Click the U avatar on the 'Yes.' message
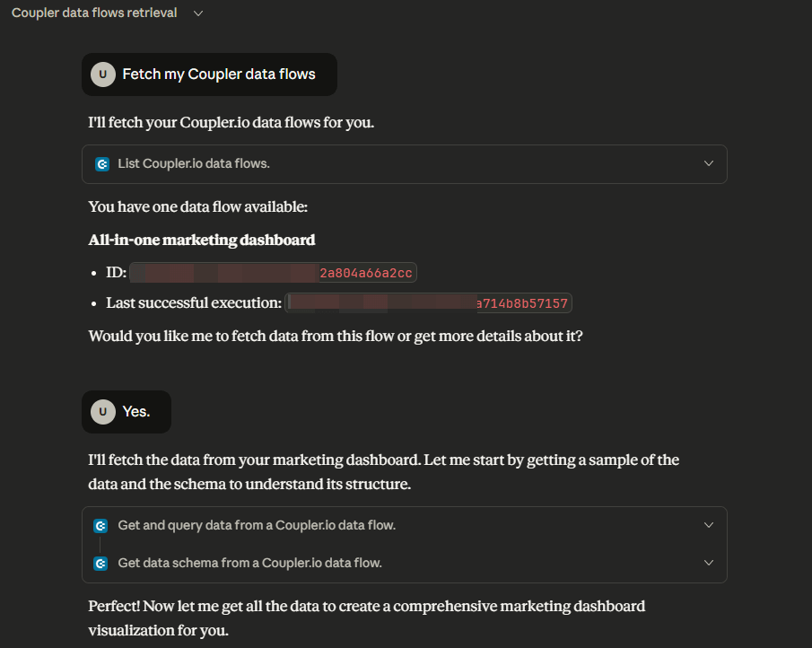812x648 pixels. coord(102,411)
